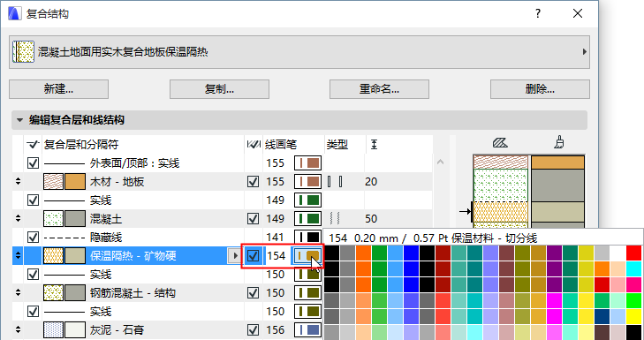Open pen swatch for 混凝土 row pen 149
The image size is (644, 340).
(308, 219)
